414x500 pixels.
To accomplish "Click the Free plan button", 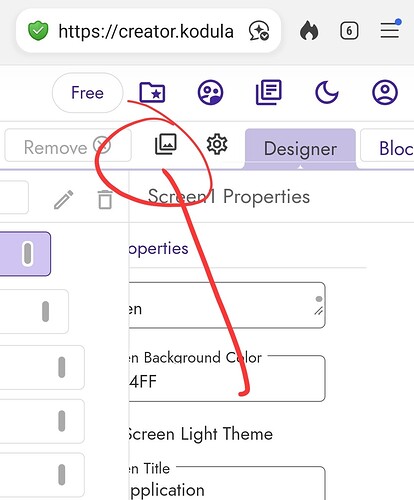I will tap(88, 93).
